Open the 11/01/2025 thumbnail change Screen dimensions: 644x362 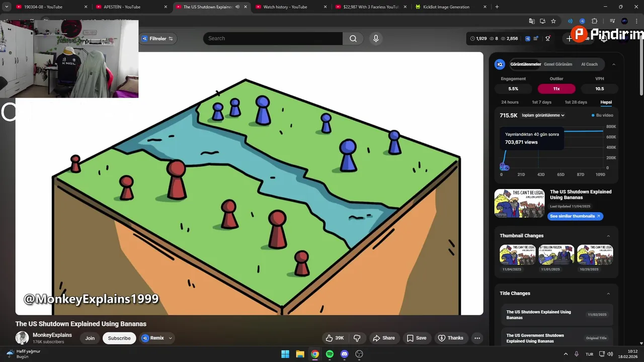click(x=556, y=255)
